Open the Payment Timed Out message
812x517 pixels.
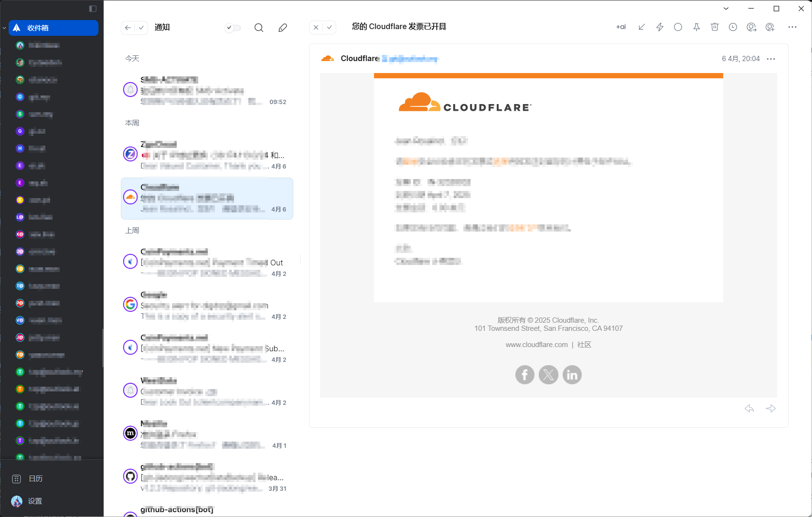207,263
